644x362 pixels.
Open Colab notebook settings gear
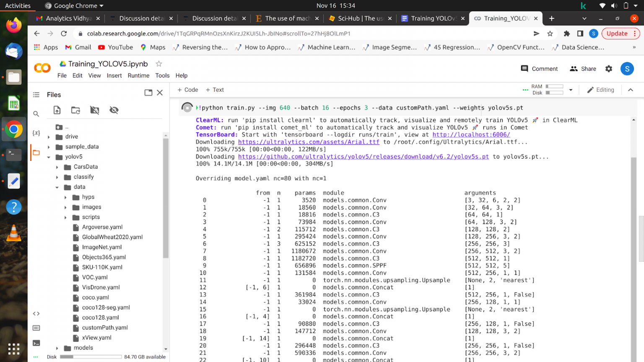608,69
